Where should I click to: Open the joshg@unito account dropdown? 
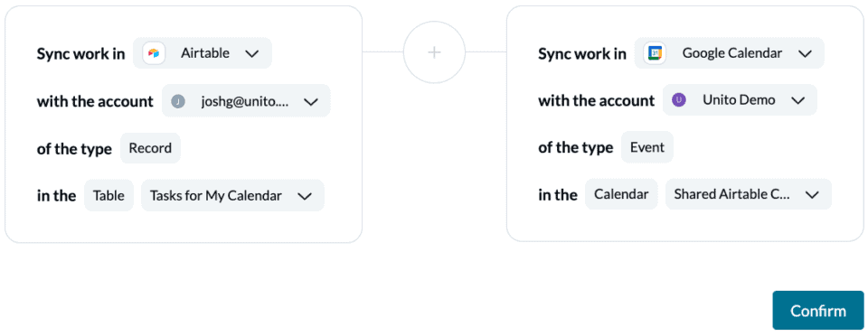click(x=246, y=100)
